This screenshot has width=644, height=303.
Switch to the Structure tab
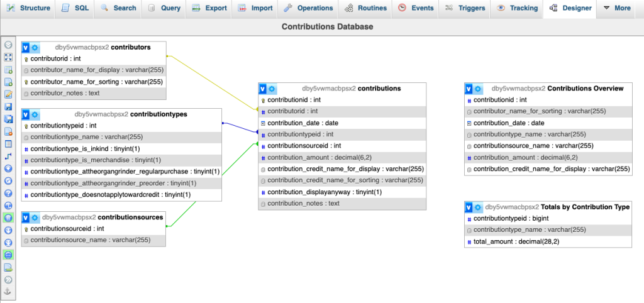(28, 8)
